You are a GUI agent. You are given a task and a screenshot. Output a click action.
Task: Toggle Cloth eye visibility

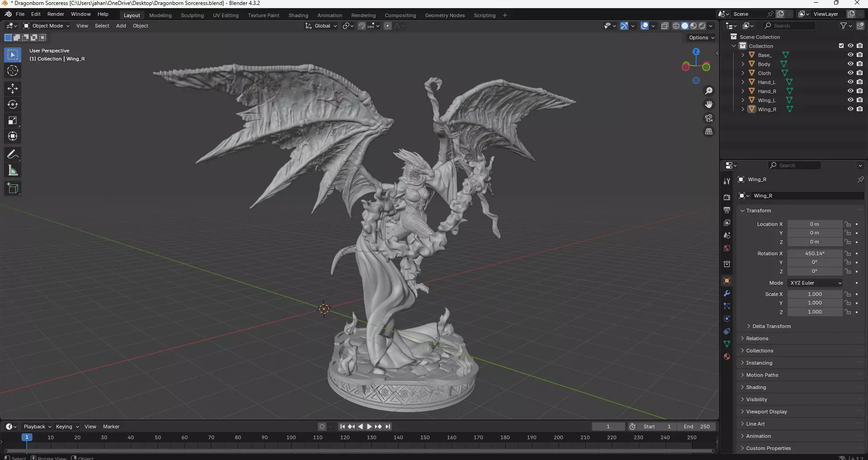point(850,73)
